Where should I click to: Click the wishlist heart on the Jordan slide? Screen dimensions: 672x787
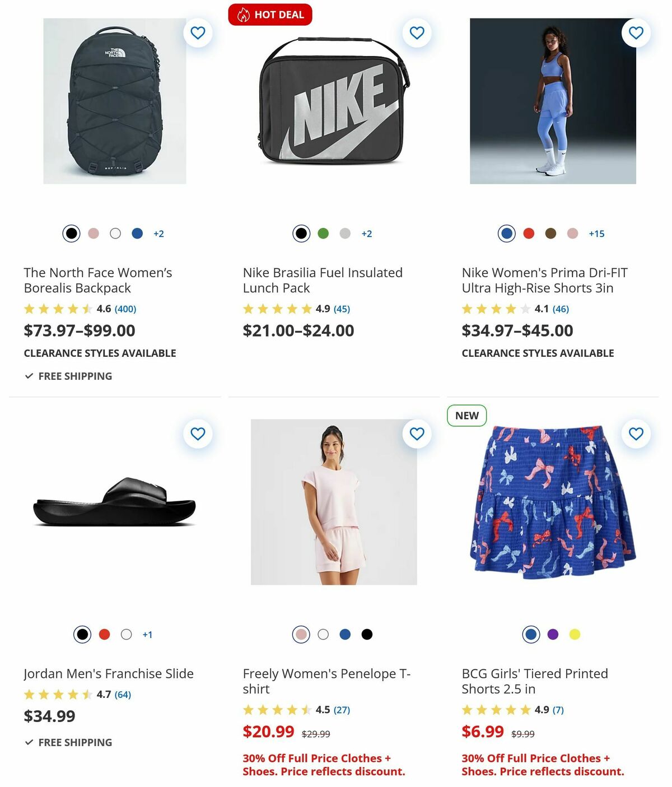click(197, 434)
